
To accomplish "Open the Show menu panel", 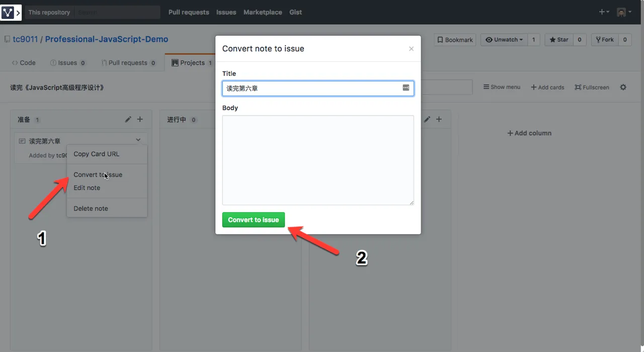I will (502, 87).
